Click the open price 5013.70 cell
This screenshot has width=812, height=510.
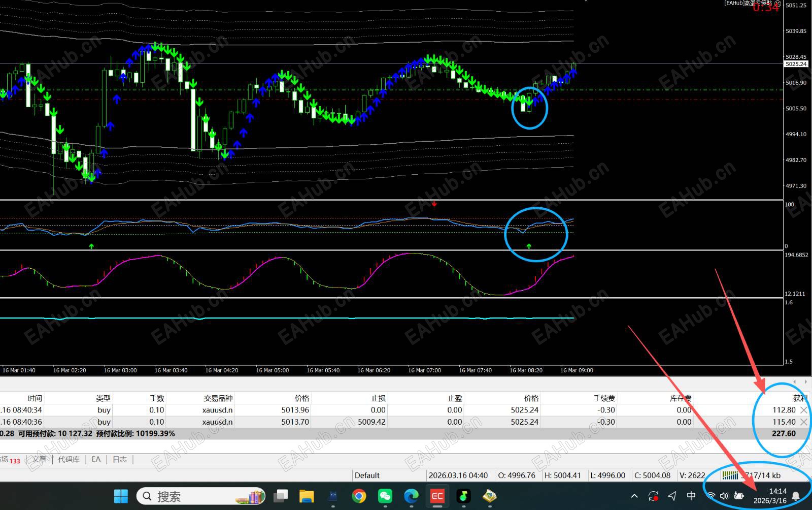click(295, 422)
